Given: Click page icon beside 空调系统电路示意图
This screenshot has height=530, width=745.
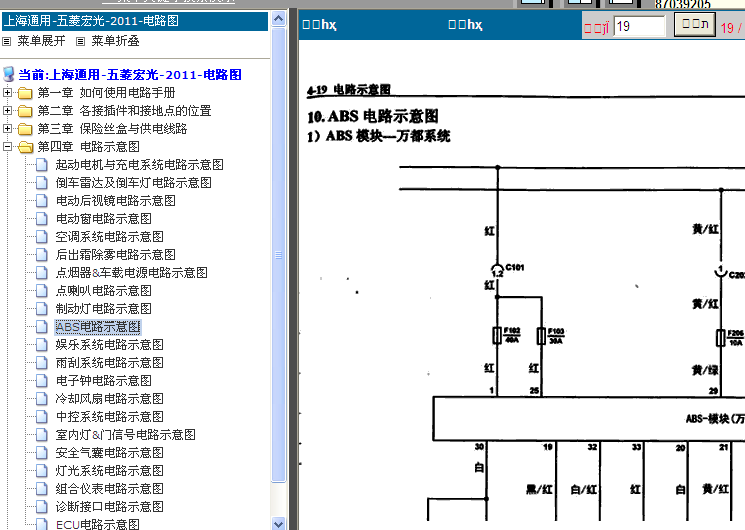Looking at the screenshot, I should pos(42,237).
